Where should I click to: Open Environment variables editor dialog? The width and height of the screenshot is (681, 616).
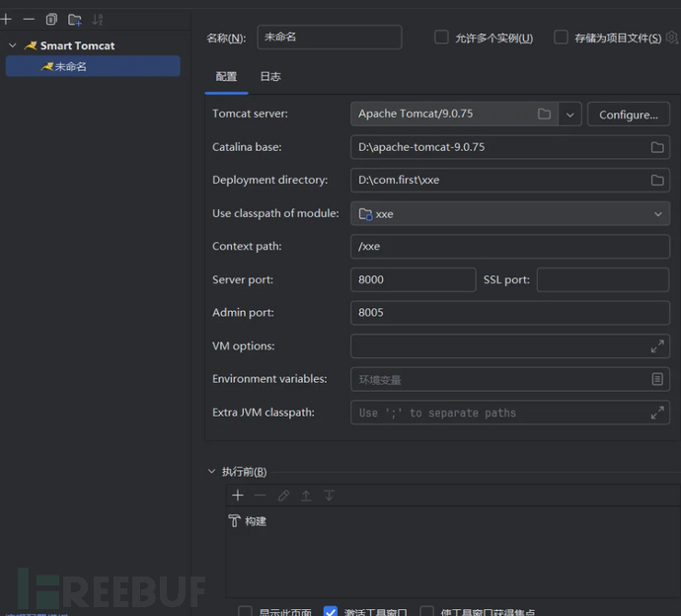coord(657,379)
